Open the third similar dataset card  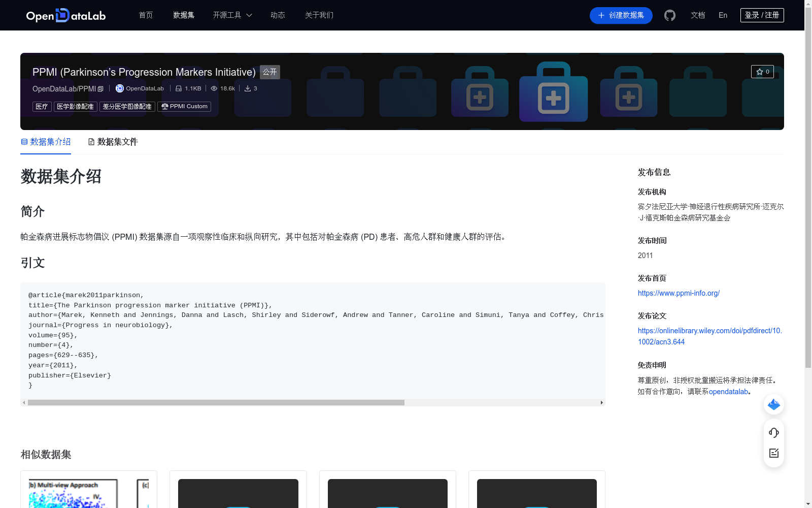point(388,490)
